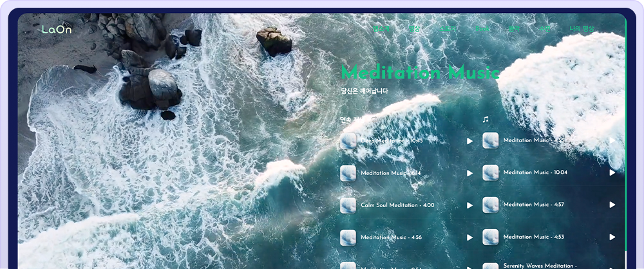
Task: Click the Serenity Waves Meditation track title
Action: [x=540, y=265]
